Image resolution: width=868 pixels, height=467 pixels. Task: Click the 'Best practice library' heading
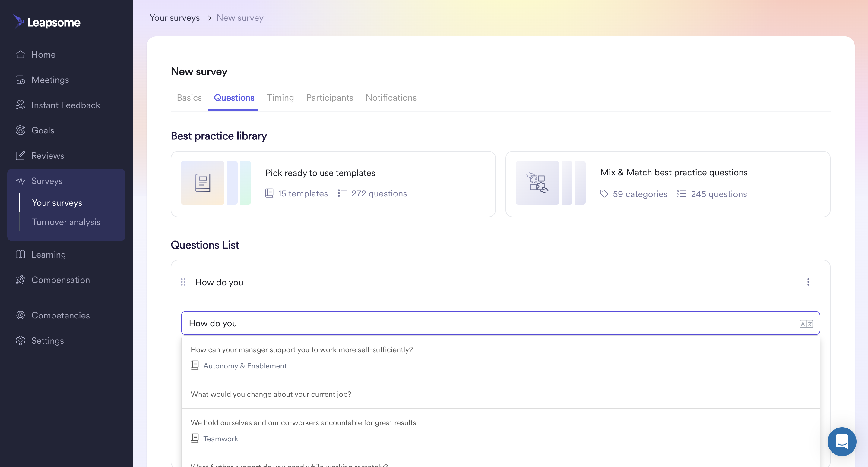coord(219,136)
